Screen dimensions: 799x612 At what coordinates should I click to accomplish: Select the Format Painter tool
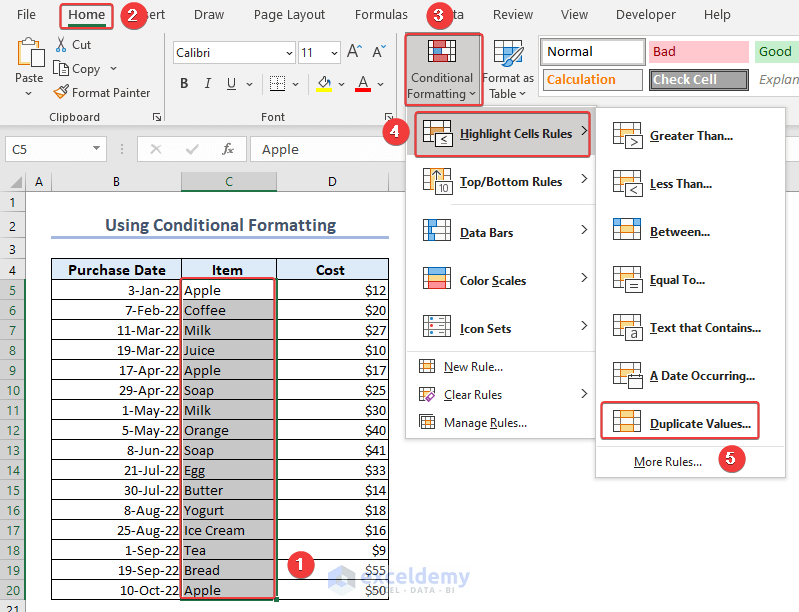point(100,93)
